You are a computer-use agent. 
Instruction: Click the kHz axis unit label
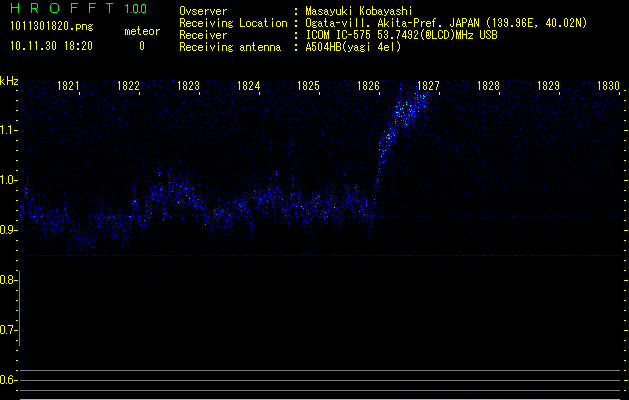tap(9, 81)
